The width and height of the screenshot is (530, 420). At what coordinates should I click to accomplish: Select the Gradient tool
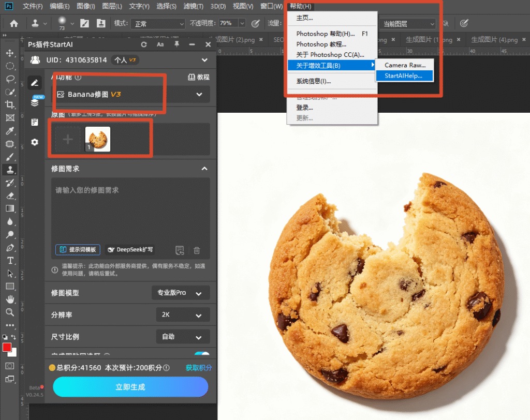10,208
